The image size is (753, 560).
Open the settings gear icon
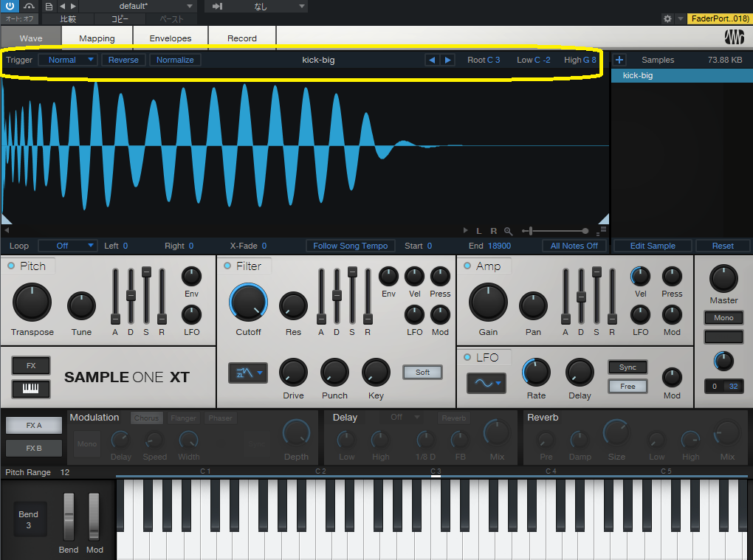tap(667, 18)
